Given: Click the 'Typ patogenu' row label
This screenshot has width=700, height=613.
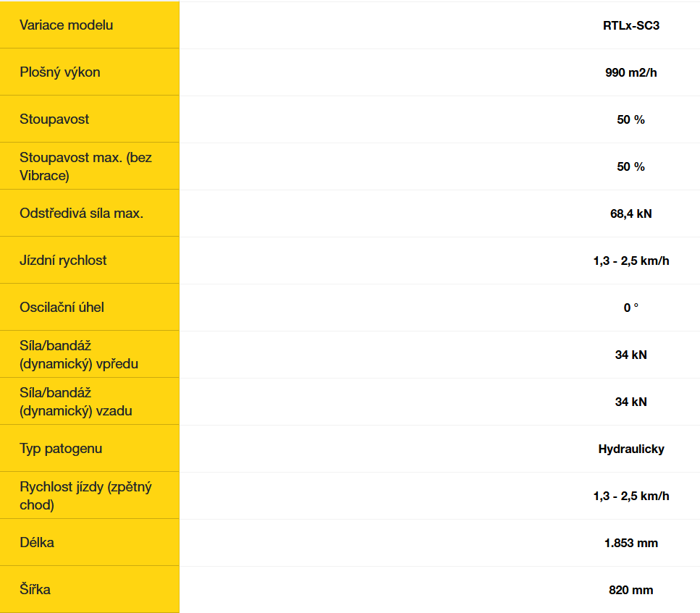Looking at the screenshot, I should [x=61, y=448].
